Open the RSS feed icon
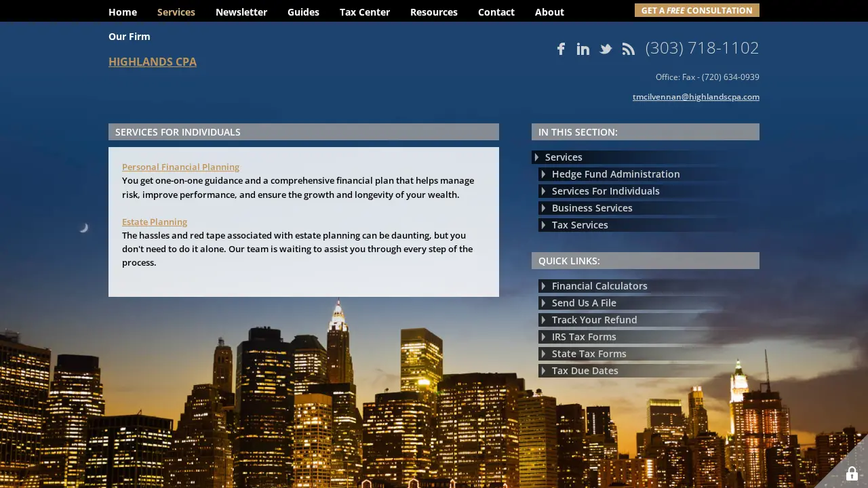Image resolution: width=868 pixels, height=488 pixels. [629, 49]
